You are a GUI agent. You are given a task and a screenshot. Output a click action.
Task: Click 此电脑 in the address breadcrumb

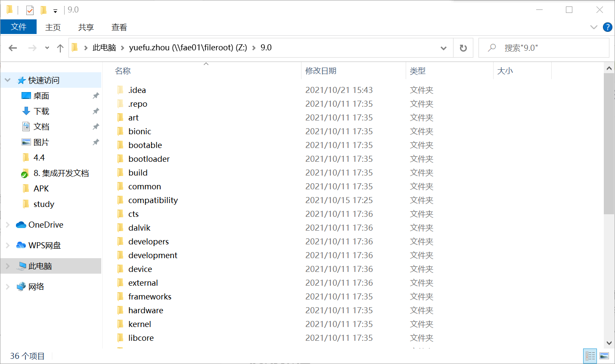[104, 48]
